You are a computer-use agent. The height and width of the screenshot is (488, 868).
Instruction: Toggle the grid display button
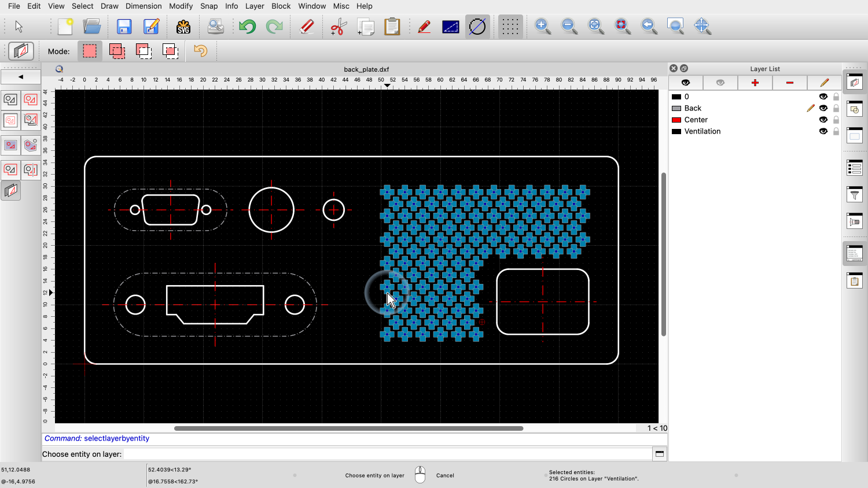[510, 27]
